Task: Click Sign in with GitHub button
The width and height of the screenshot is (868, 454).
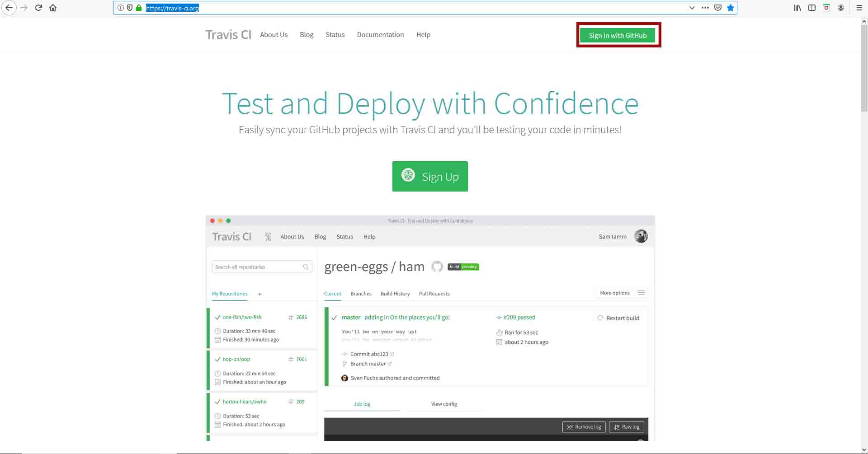Action: [x=618, y=35]
